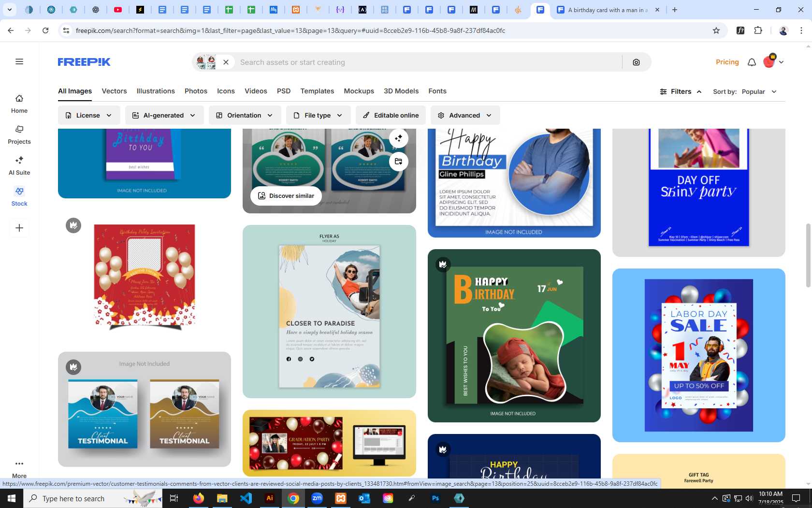Screen dimensions: 812x508
Task: Switch to the 3D Models tab
Action: tap(401, 91)
